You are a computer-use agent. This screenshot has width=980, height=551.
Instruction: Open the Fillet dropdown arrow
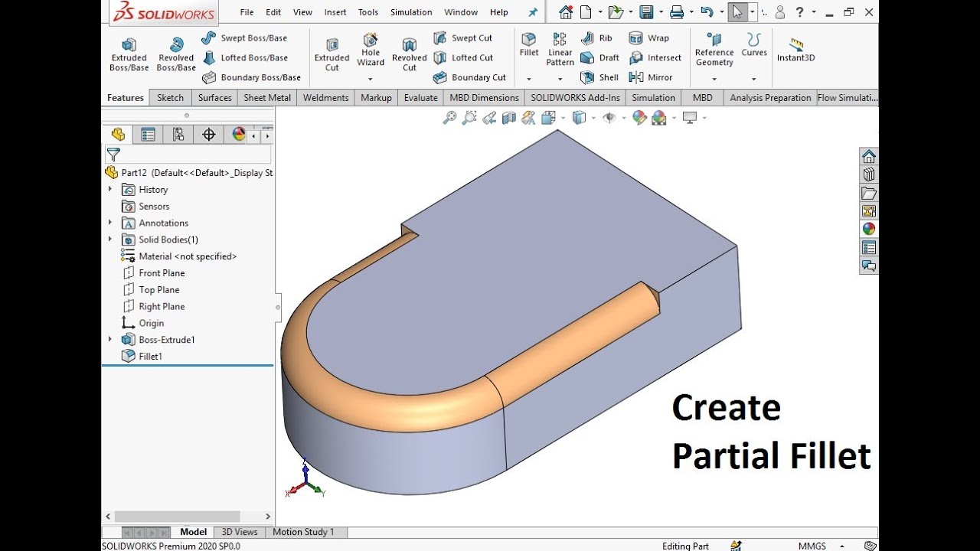529,79
